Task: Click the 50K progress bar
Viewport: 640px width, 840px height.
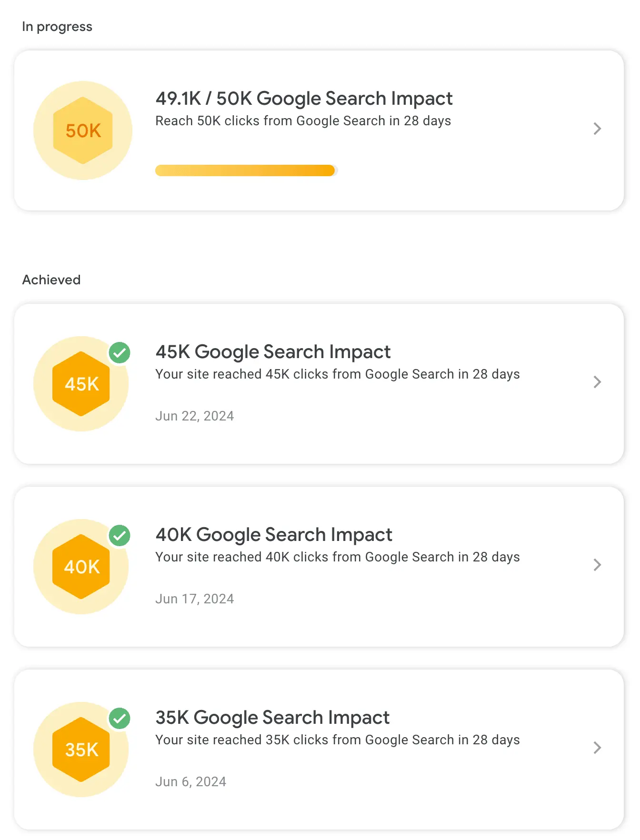Action: point(247,170)
